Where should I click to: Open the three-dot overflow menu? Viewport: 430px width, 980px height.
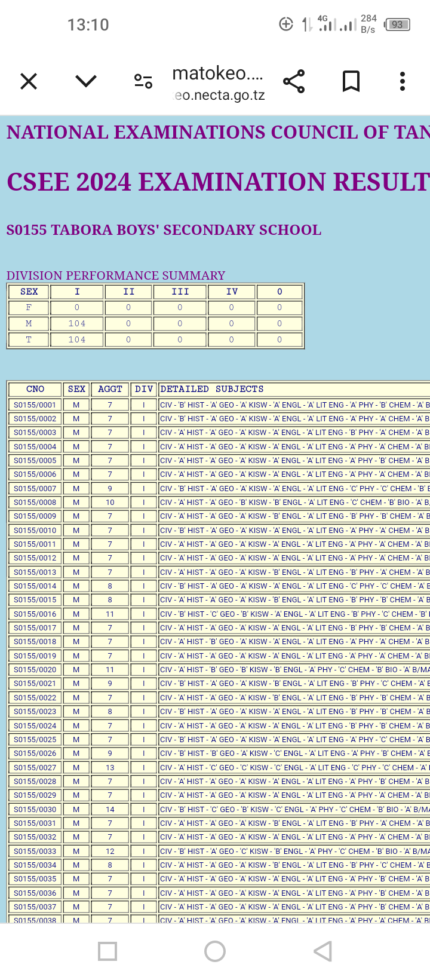point(403,81)
